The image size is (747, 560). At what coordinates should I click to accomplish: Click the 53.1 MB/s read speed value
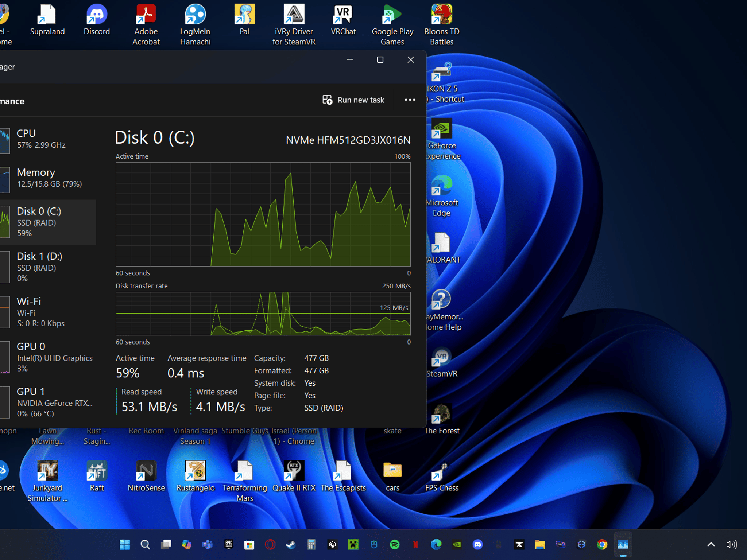(x=149, y=407)
